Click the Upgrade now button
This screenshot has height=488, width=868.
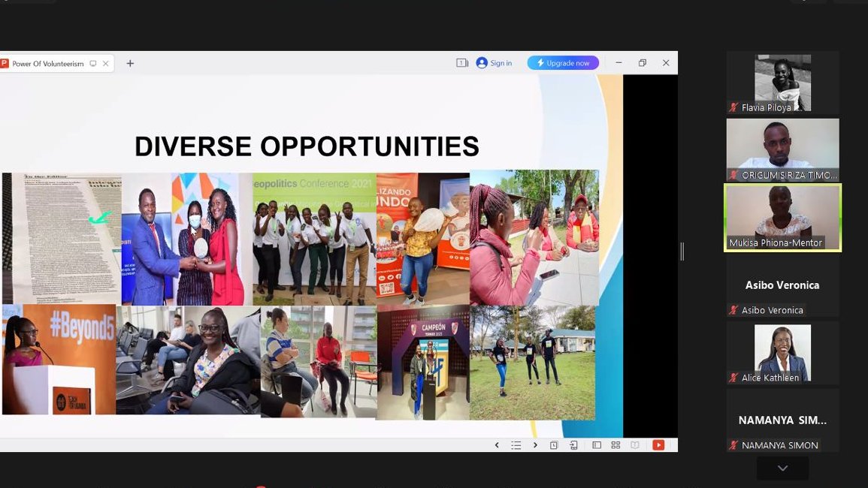coord(562,62)
